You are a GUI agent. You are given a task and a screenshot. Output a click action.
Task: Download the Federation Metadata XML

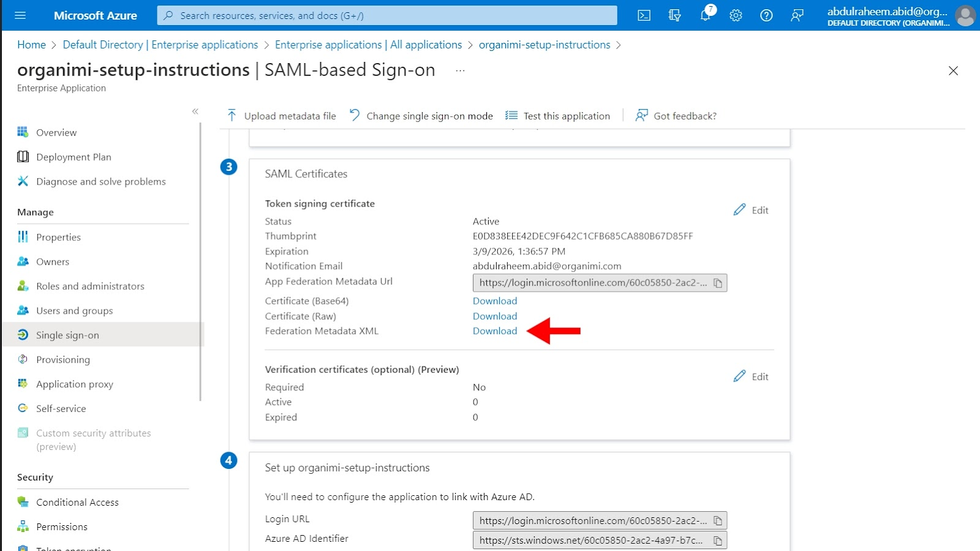tap(495, 331)
